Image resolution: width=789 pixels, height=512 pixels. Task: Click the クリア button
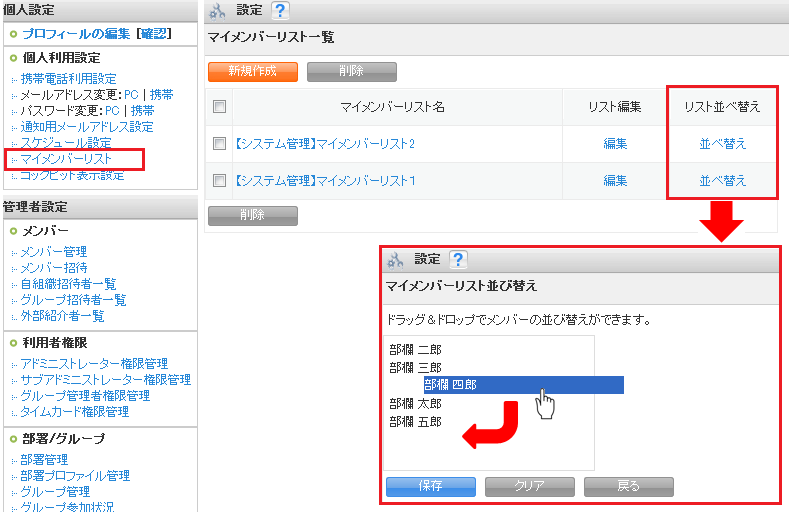pos(529,486)
